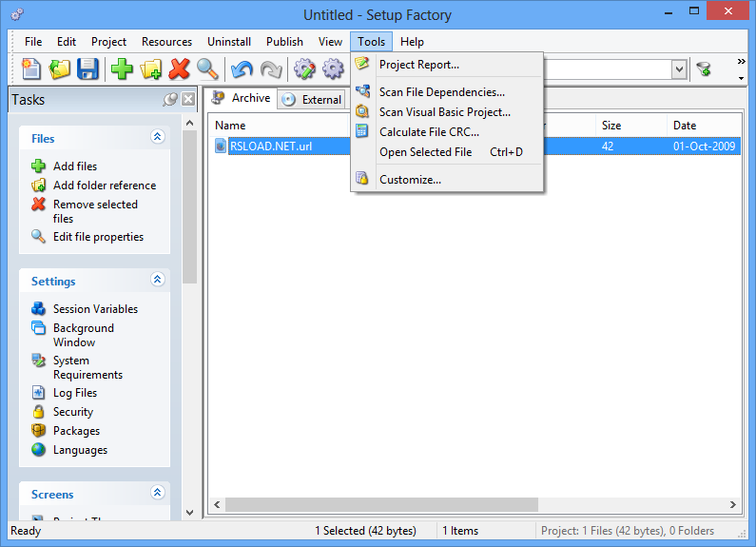The height and width of the screenshot is (547, 756).
Task: Click the Tasks panel scroll up arrow
Action: pos(189,123)
